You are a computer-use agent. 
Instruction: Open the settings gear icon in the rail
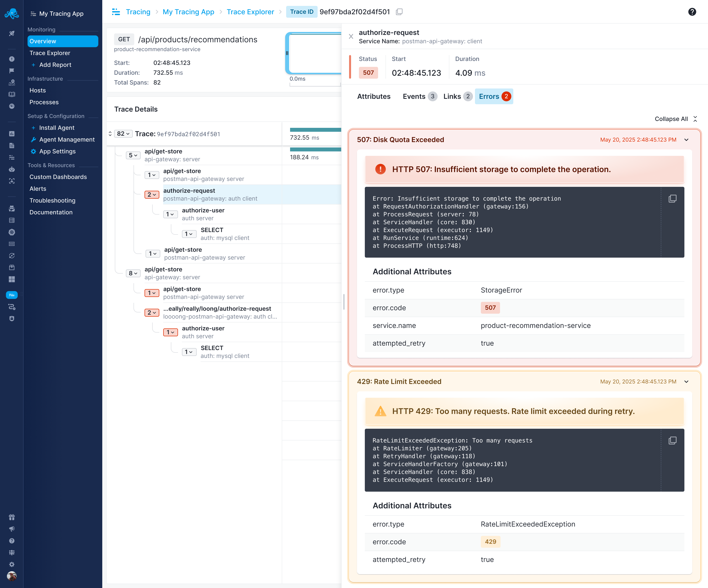pos(12,564)
